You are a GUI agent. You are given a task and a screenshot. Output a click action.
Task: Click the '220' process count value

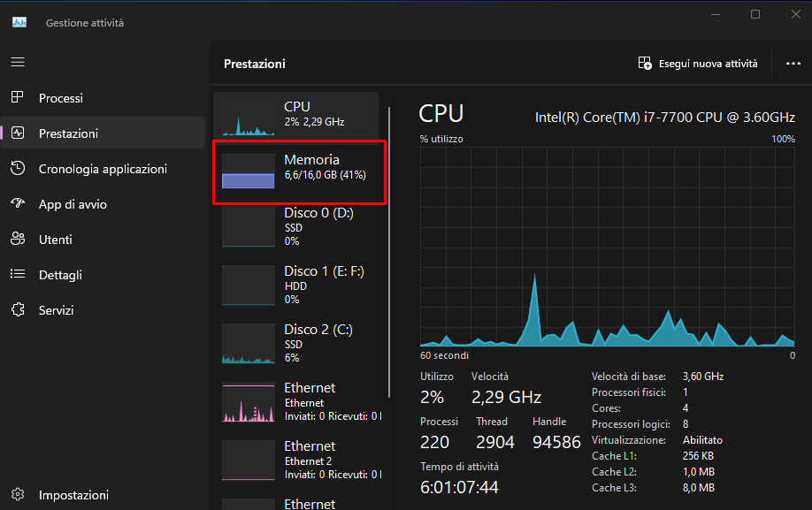pyautogui.click(x=434, y=442)
